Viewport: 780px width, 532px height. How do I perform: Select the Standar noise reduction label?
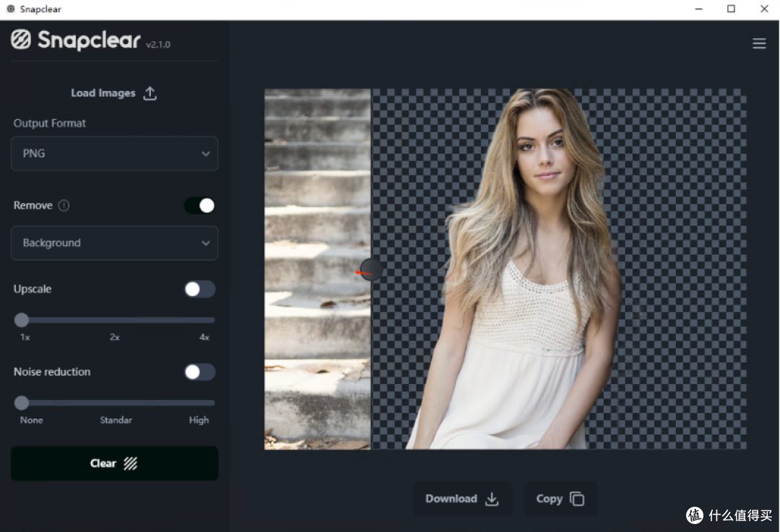pos(116,420)
